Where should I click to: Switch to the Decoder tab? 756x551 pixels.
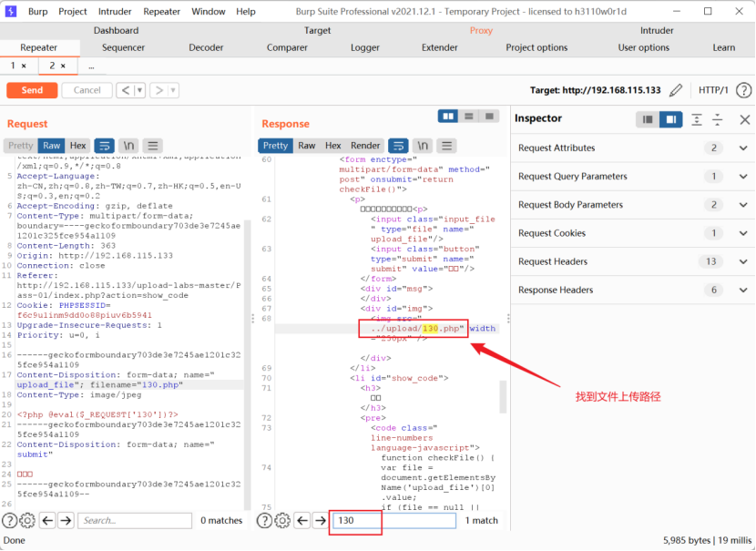point(206,47)
